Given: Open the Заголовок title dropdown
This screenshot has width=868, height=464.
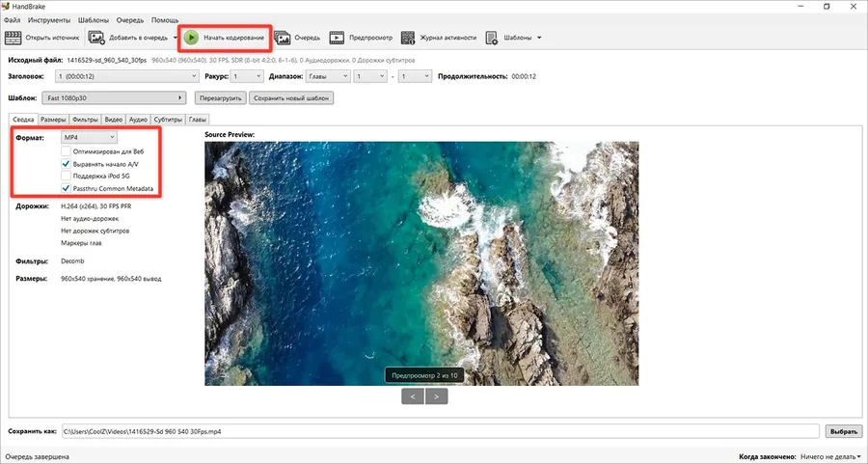Looking at the screenshot, I should (x=126, y=76).
